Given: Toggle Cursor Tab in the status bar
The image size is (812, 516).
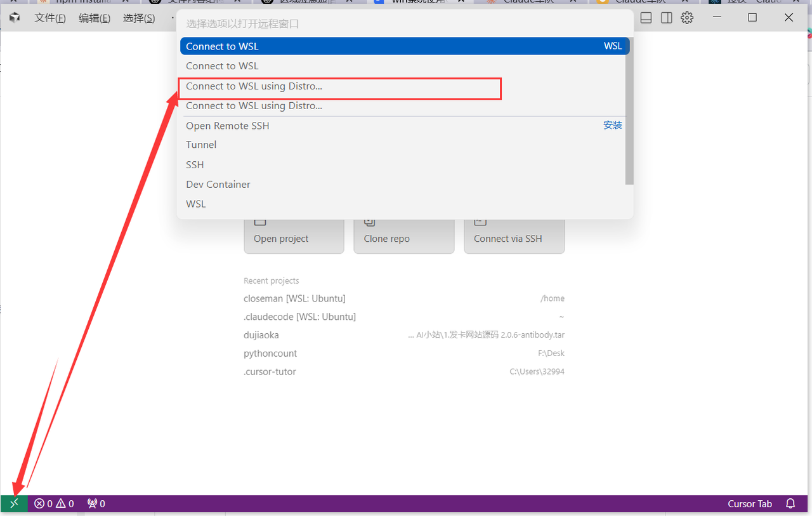Looking at the screenshot, I should 750,503.
